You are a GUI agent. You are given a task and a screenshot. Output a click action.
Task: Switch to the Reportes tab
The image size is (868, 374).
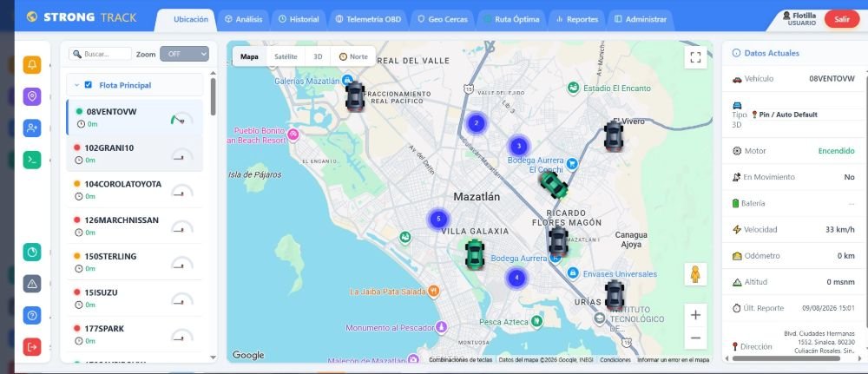577,19
